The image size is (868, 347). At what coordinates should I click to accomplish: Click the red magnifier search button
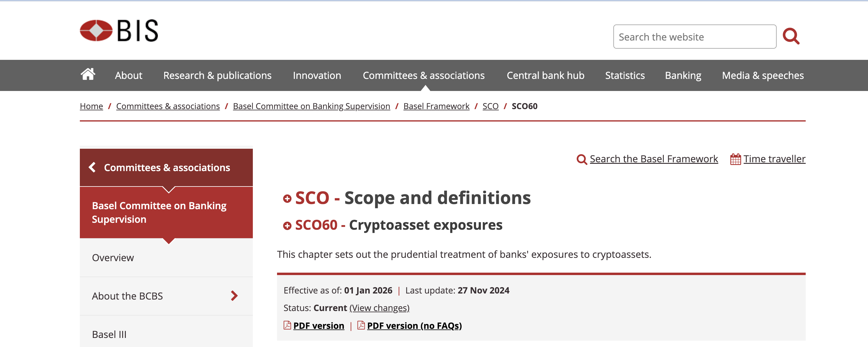tap(791, 36)
